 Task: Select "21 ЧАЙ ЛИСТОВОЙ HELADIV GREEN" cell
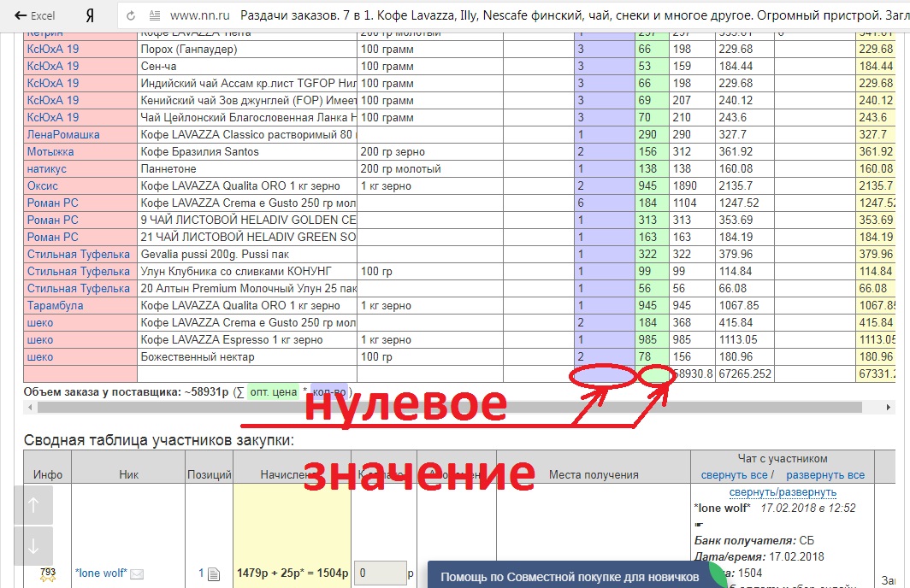click(x=247, y=238)
